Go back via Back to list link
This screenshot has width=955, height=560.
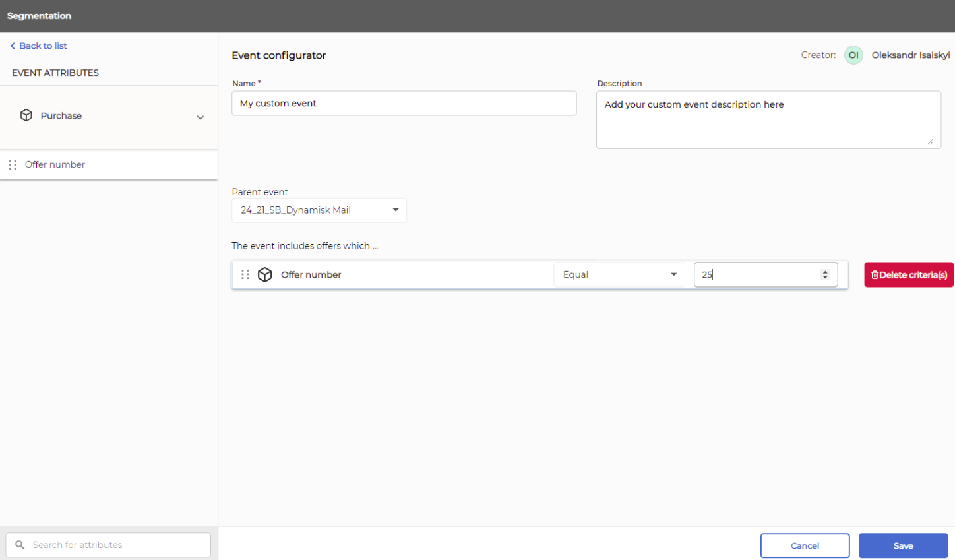[38, 46]
